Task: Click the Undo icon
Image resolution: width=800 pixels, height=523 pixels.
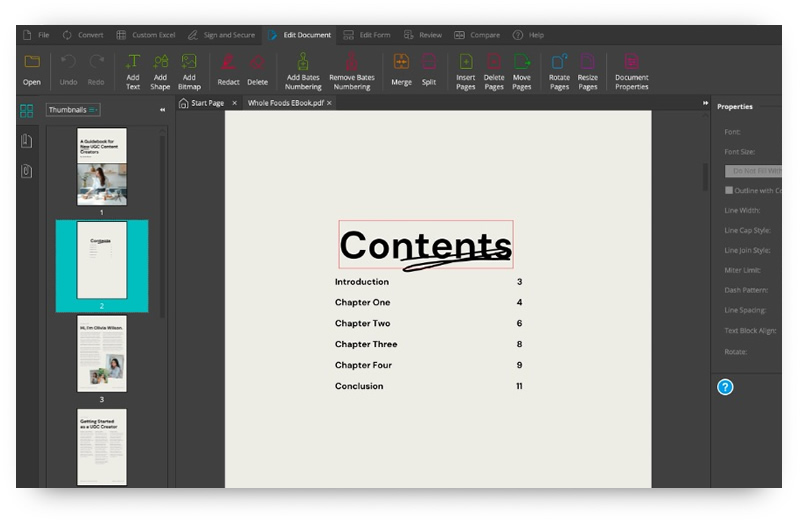Action: (x=68, y=62)
